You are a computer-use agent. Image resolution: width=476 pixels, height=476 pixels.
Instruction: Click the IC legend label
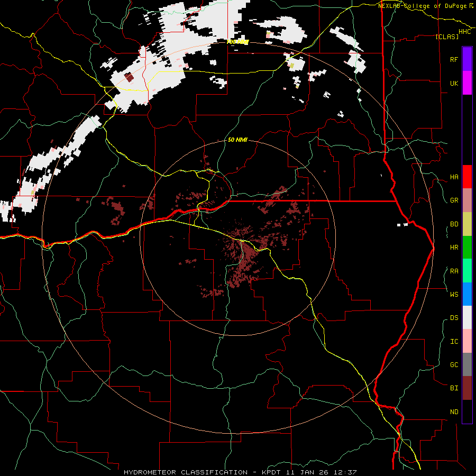454,341
